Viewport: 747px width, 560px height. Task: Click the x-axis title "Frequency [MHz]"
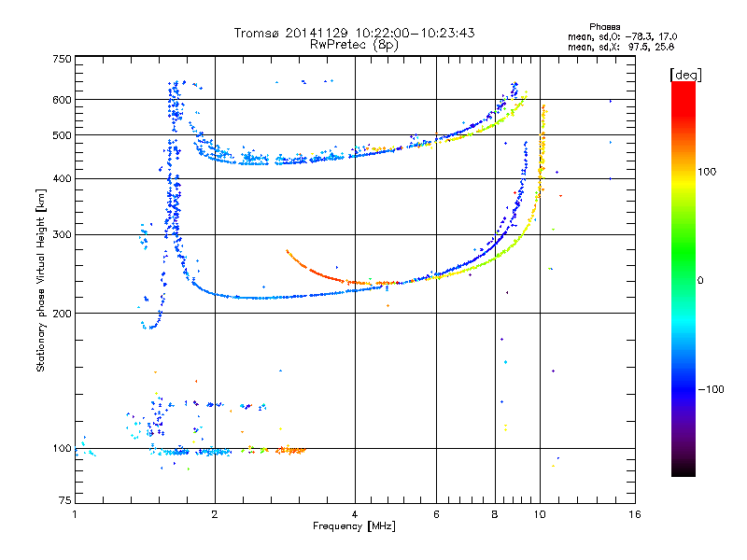[x=354, y=526]
